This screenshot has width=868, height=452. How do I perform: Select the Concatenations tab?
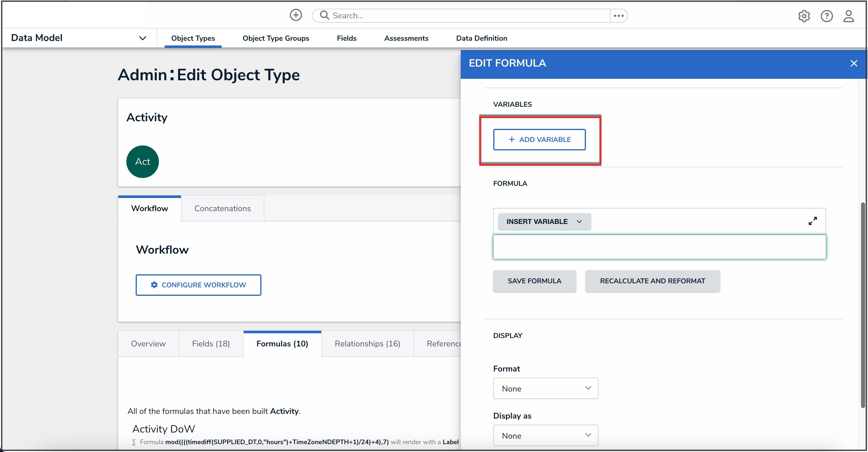(x=223, y=209)
